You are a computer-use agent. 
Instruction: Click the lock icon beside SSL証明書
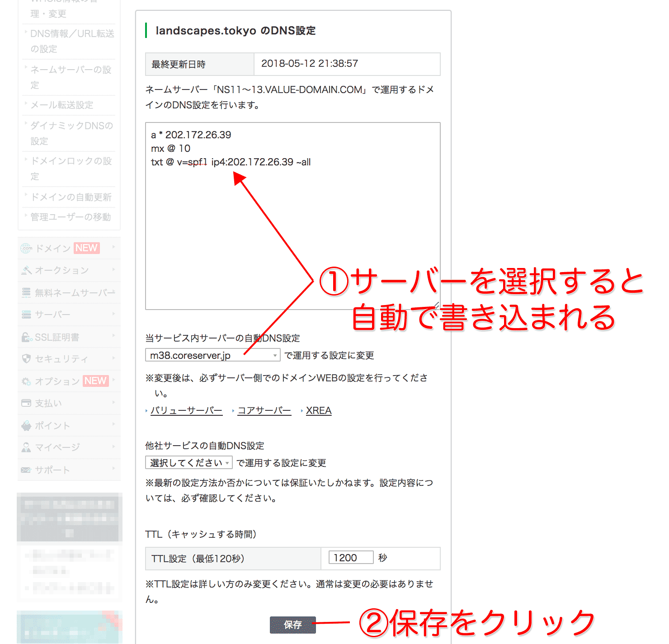26,337
